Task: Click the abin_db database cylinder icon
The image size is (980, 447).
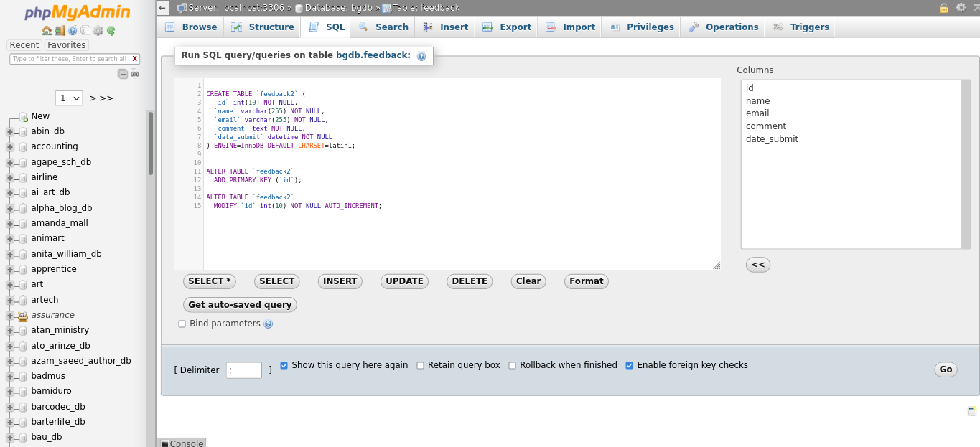Action: click(x=23, y=131)
